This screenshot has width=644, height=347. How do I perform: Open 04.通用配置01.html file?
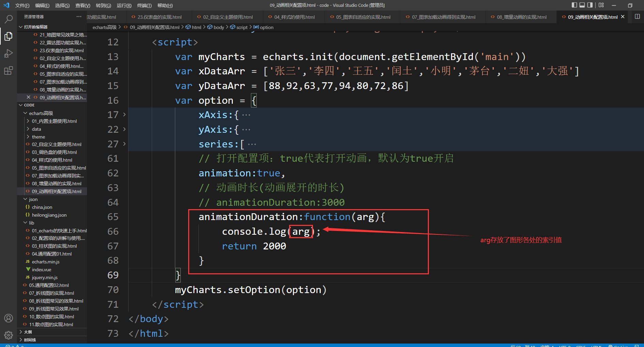(x=52, y=254)
